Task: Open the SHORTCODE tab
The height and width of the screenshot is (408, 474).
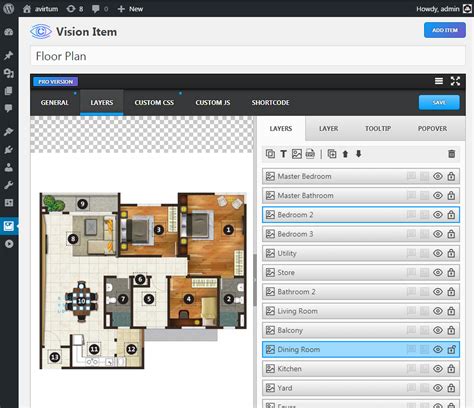Action: pyautogui.click(x=270, y=103)
